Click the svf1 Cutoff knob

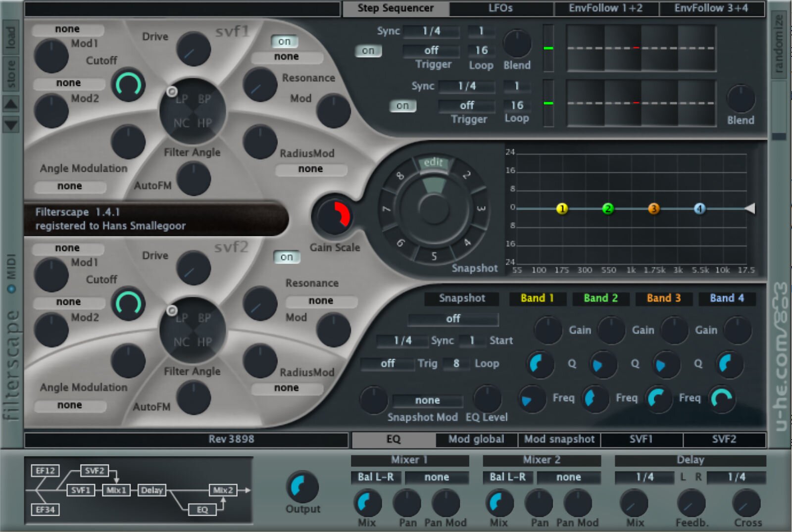click(x=128, y=85)
